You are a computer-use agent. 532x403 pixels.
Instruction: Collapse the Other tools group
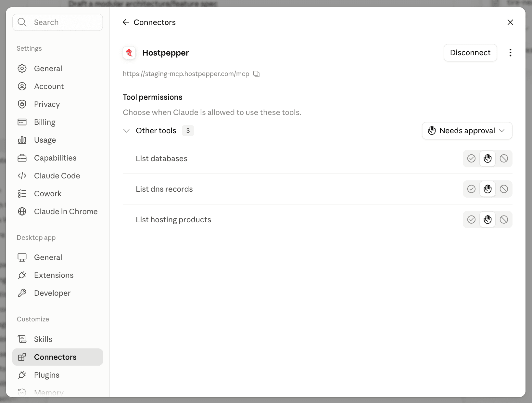127,131
